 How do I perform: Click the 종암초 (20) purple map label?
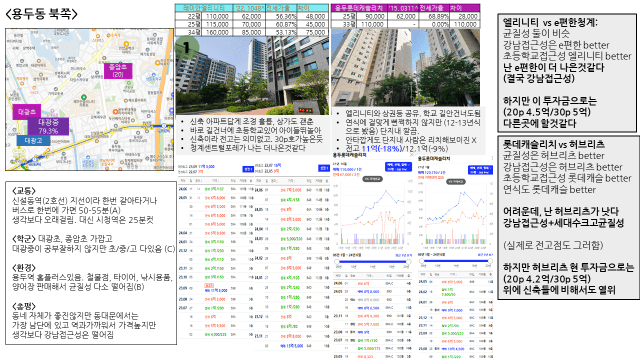[x=118, y=71]
